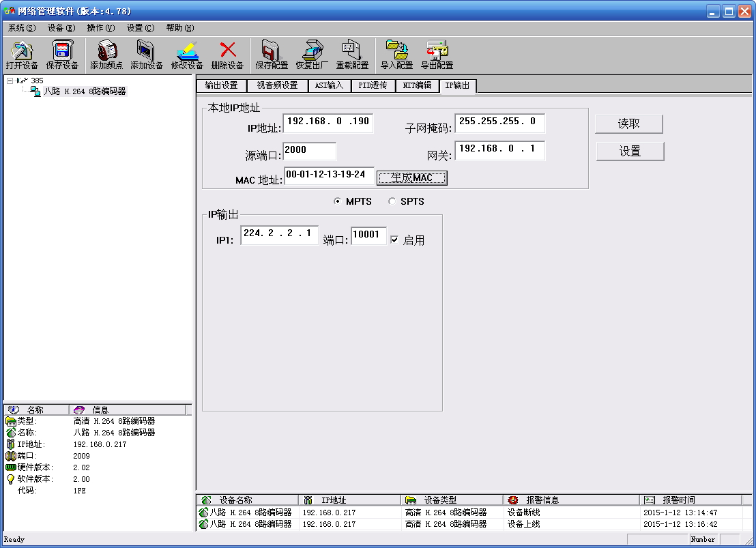Select 八路 H.264 8路编码器 in device tree

(85, 91)
